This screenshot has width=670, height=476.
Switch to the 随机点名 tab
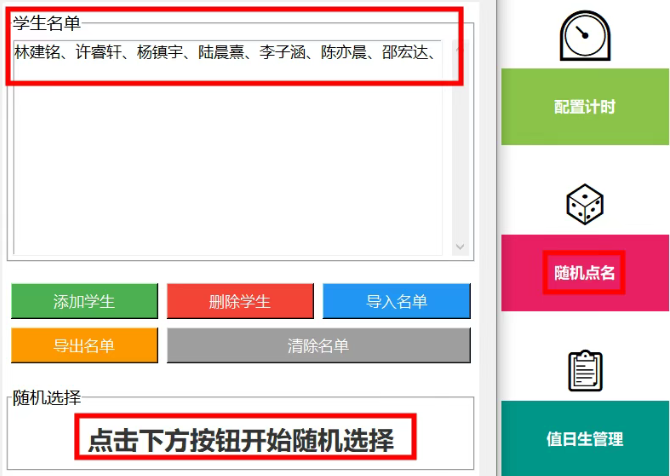click(584, 272)
